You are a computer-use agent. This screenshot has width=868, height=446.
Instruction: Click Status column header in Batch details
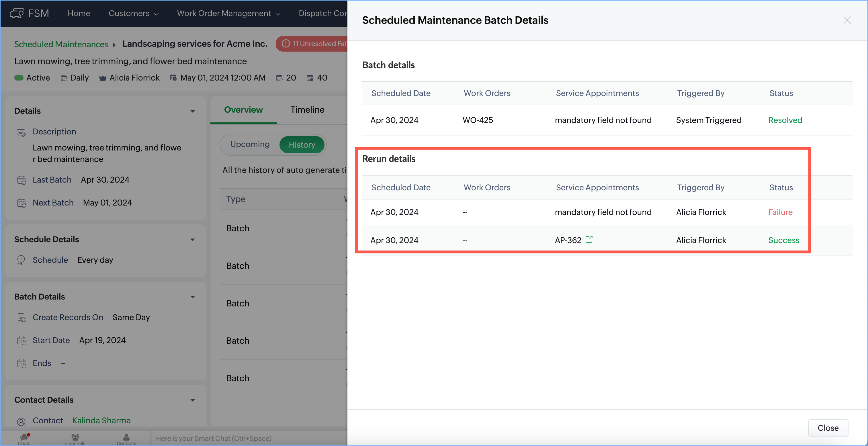point(781,93)
